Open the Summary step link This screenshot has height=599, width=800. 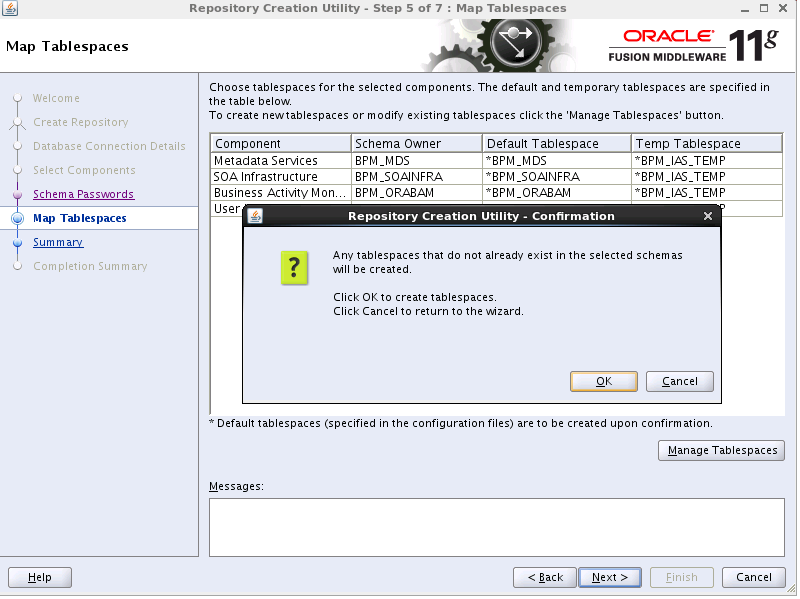coord(58,243)
